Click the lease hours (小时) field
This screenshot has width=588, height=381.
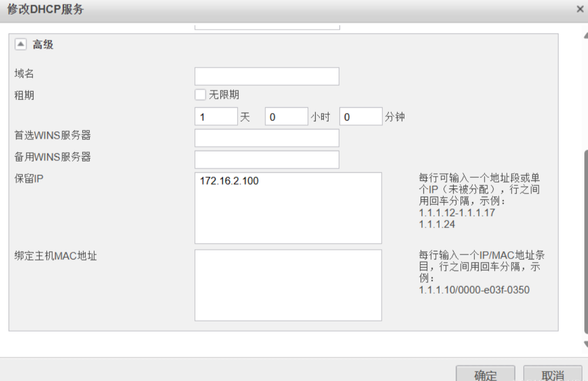(x=286, y=117)
